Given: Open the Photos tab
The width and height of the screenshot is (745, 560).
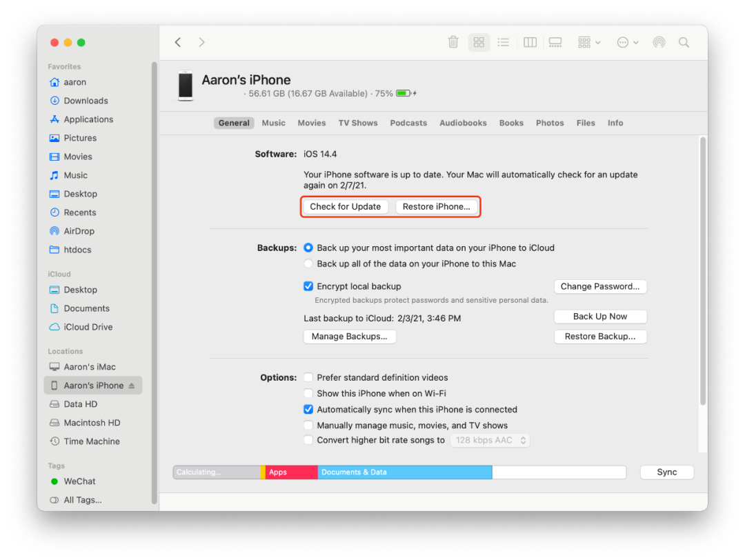Looking at the screenshot, I should [x=550, y=123].
